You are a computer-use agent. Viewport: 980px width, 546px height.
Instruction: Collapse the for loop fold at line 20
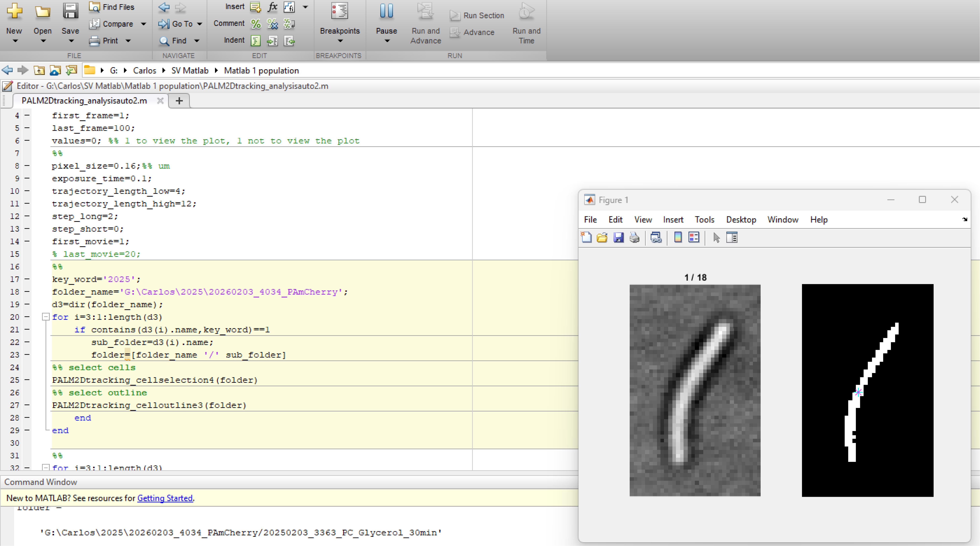(46, 317)
